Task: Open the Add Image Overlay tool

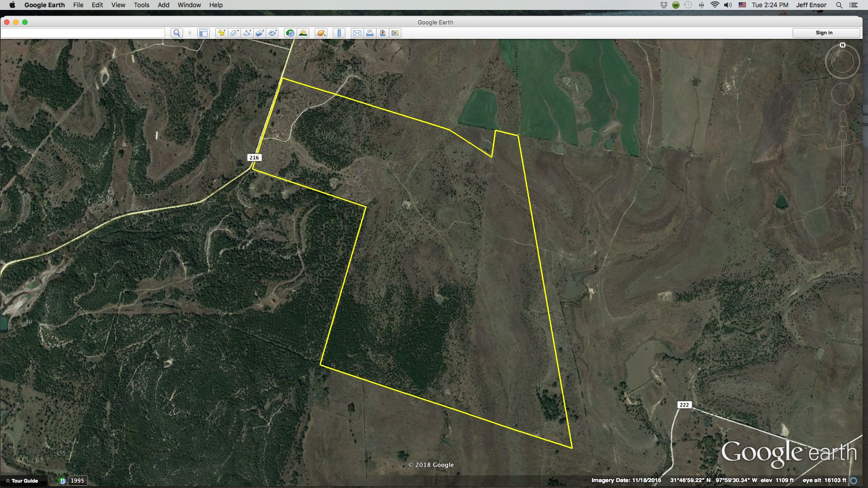Action: [x=259, y=33]
